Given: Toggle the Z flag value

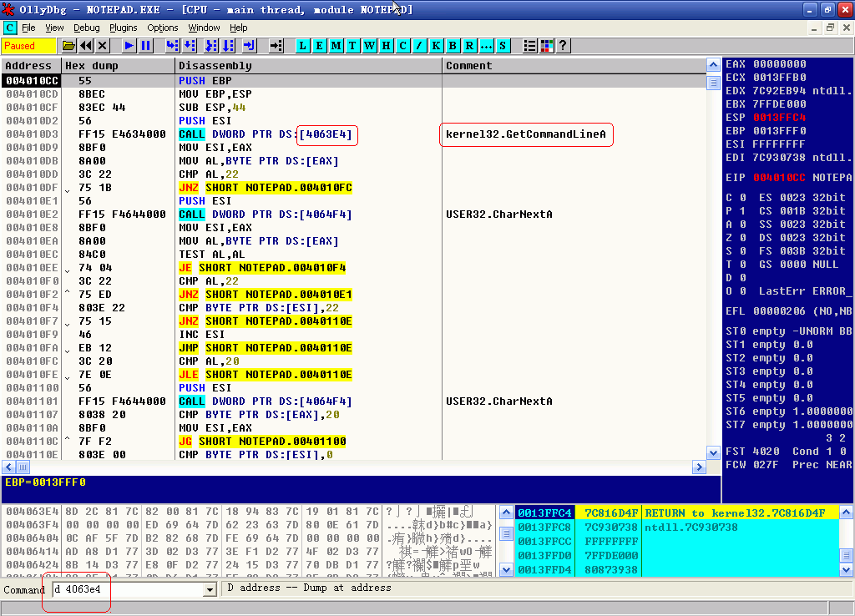Looking at the screenshot, I should click(742, 238).
